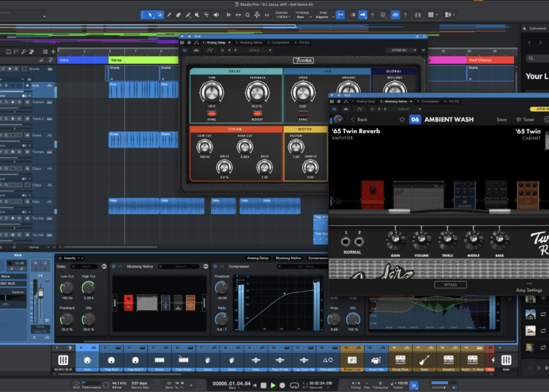Toggle Mustang Native insert power button

[x=113, y=266]
